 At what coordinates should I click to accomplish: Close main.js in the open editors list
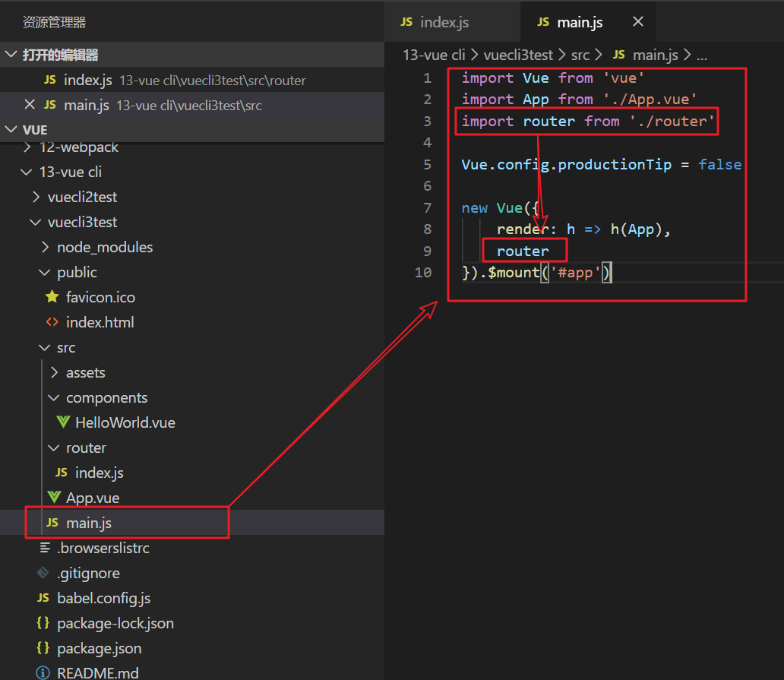coord(30,105)
